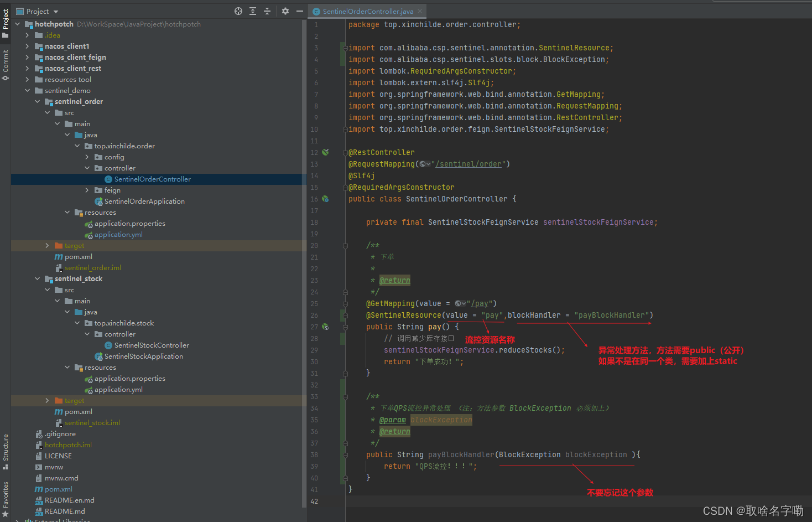Image resolution: width=812 pixels, height=522 pixels.
Task: Click payBlockHandler method name on line 38
Action: pyautogui.click(x=461, y=455)
